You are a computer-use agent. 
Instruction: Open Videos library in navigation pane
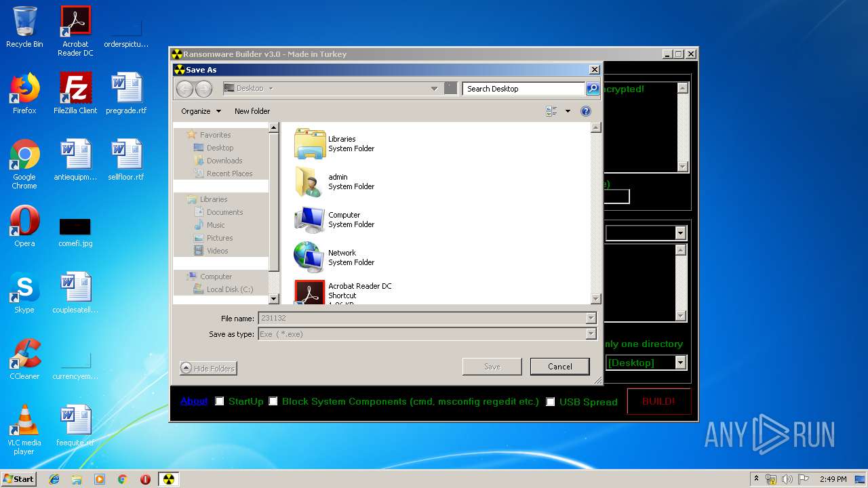click(x=211, y=251)
